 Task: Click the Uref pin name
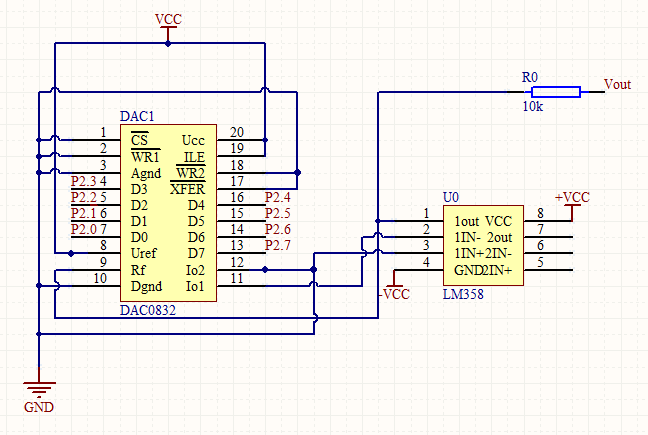click(x=144, y=253)
